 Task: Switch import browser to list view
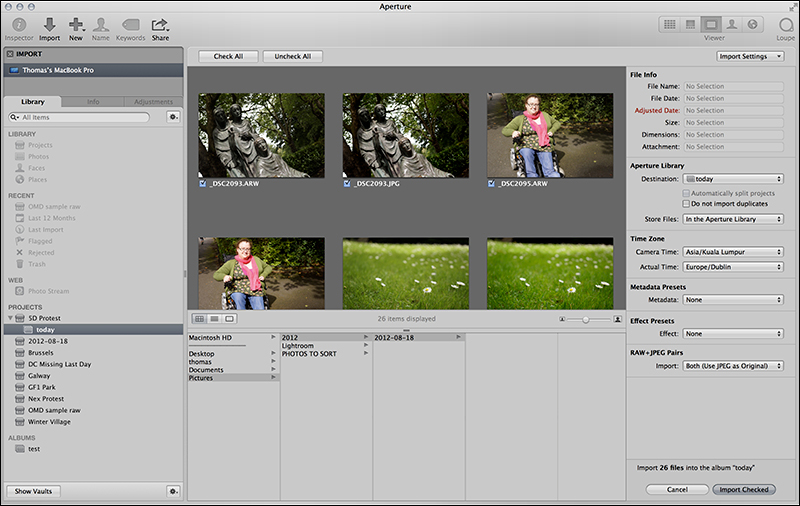point(214,319)
